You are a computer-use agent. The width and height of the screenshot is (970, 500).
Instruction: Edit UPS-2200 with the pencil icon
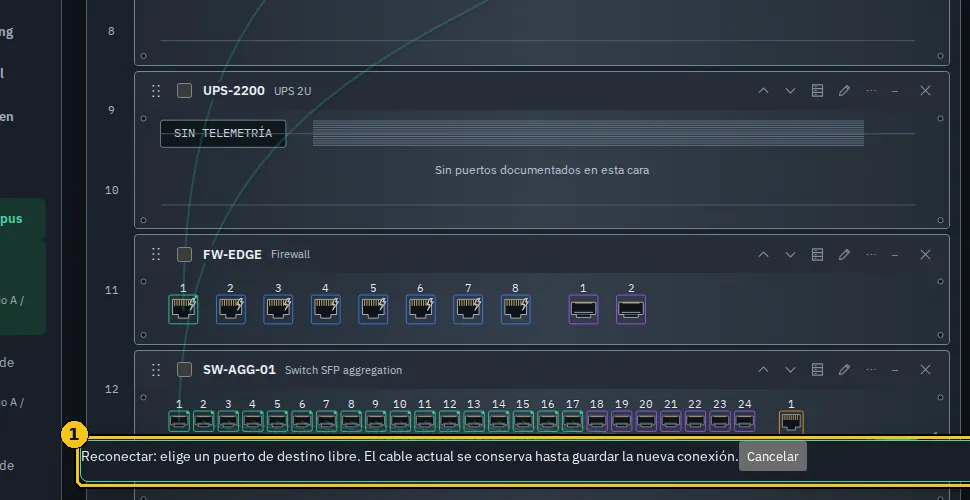[844, 91]
